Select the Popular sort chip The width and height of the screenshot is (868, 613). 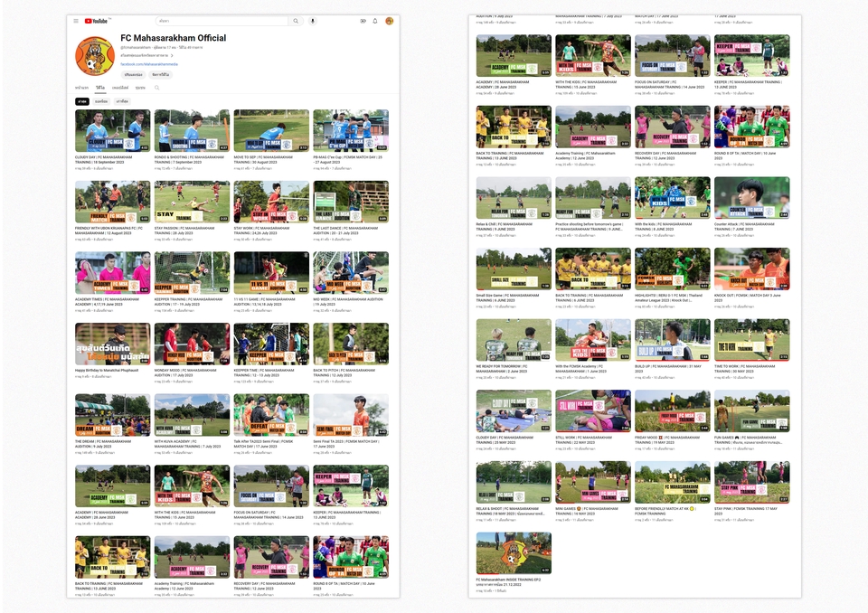[x=100, y=101]
